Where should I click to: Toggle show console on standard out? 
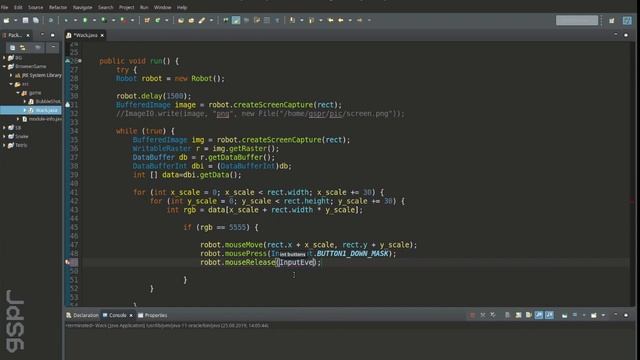point(539,315)
